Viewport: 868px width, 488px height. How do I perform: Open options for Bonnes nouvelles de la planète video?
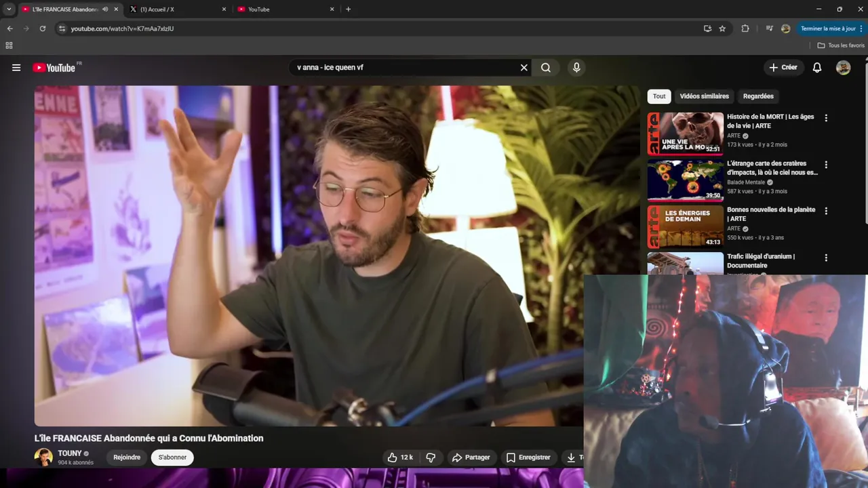(826, 211)
